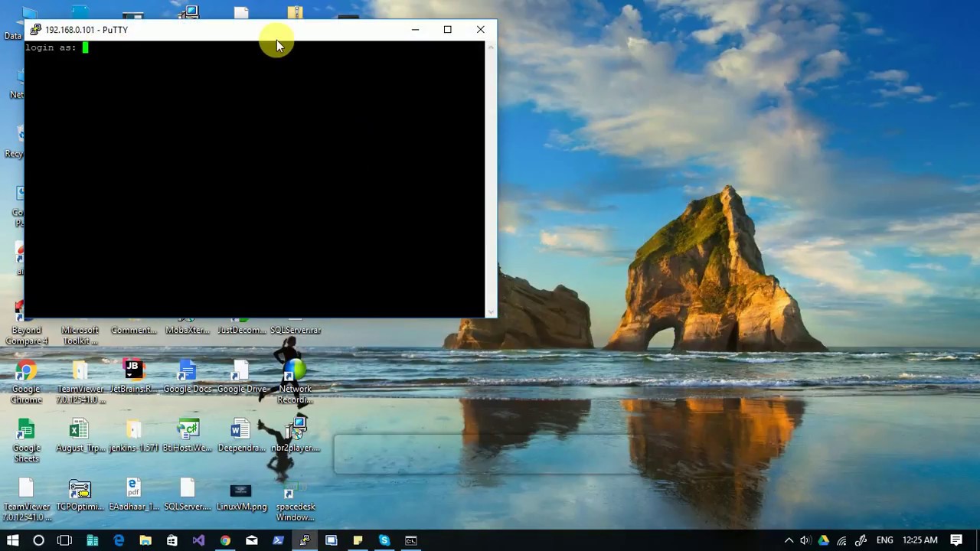Minimize the PuTTY window
The width and height of the screenshot is (980, 551).
[415, 30]
